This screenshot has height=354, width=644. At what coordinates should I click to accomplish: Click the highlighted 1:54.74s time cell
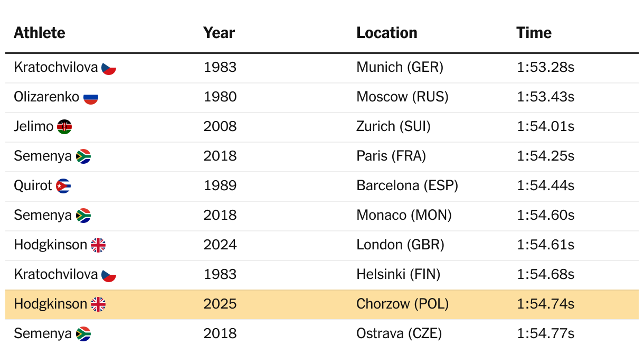click(546, 304)
